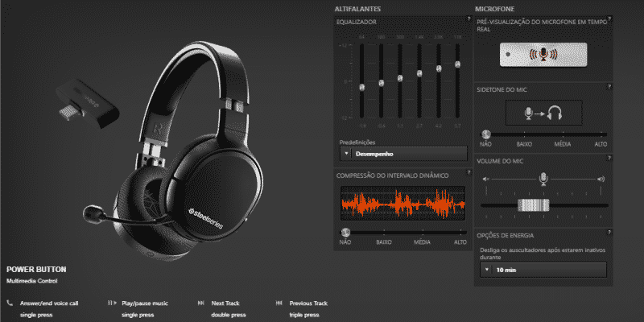
Task: Click the orange dynamic range waveform display
Action: (x=403, y=203)
